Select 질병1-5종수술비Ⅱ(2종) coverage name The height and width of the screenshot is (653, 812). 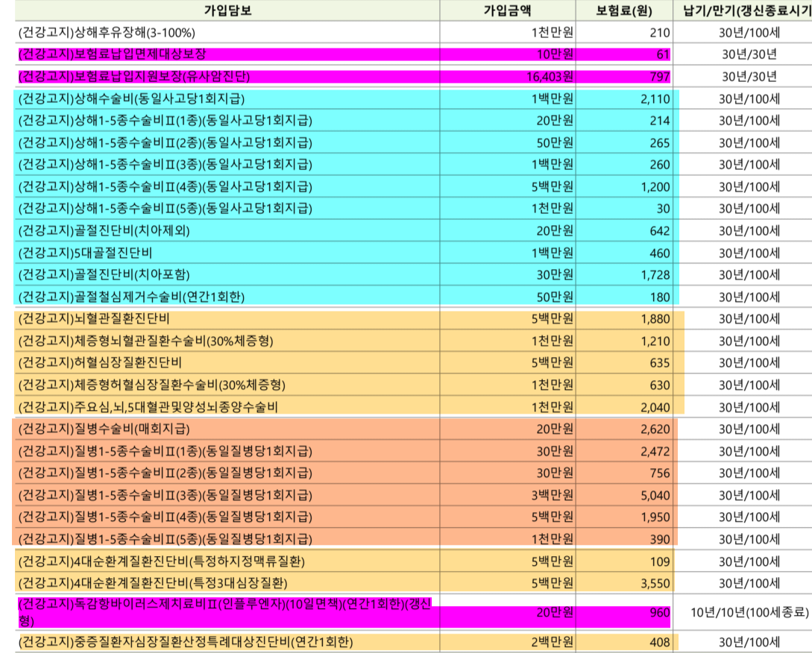point(166,473)
